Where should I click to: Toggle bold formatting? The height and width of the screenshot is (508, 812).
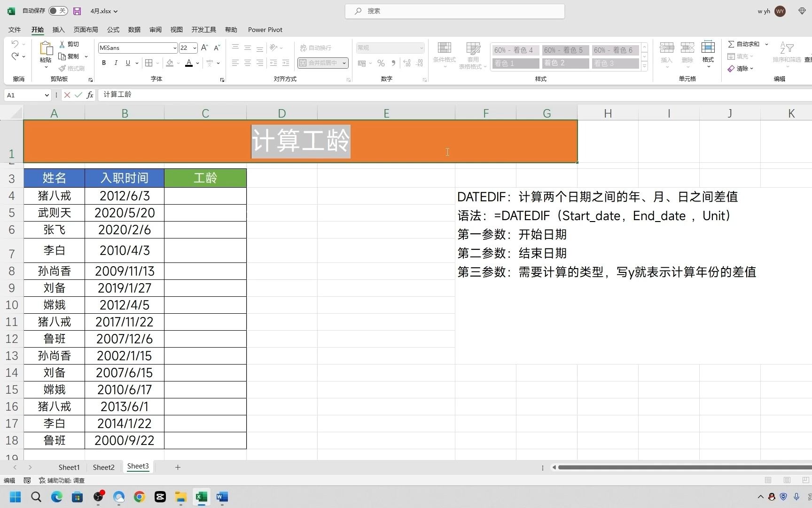click(103, 63)
